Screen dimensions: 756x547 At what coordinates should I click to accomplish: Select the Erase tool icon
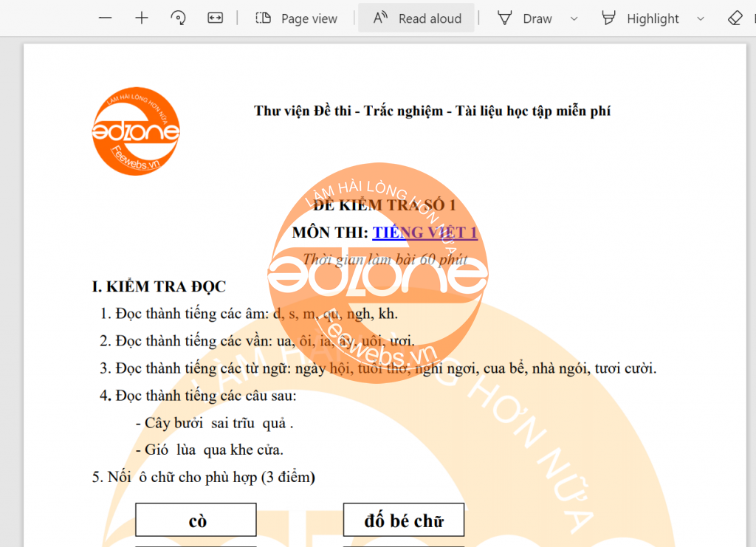735,18
